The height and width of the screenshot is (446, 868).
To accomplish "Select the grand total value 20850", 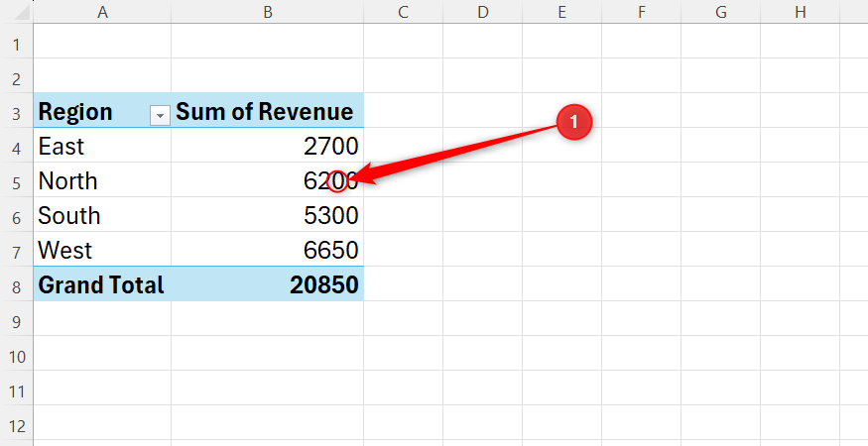I will [268, 284].
